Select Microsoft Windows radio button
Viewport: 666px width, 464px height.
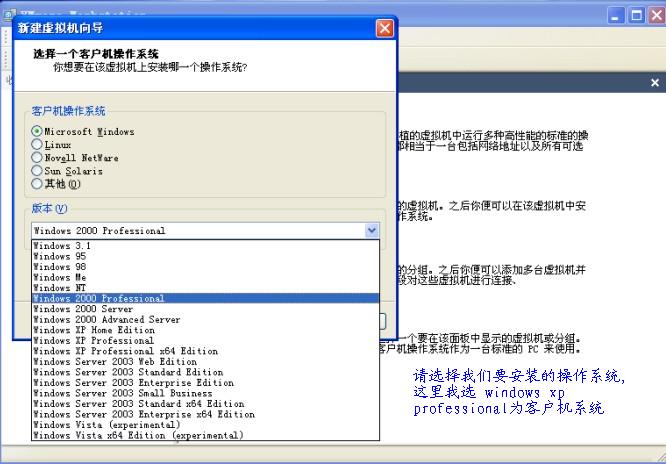pos(37,131)
